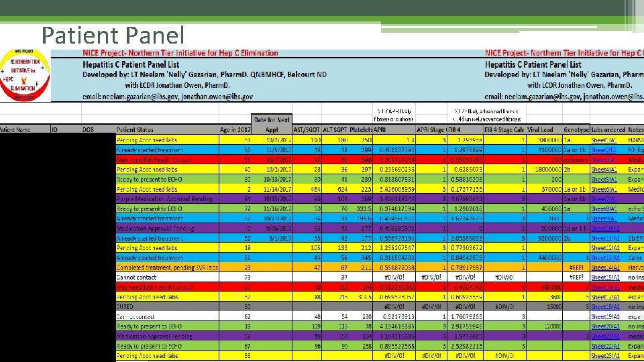Click the viral load 18000000 cell
644x362 pixels.
[x=544, y=170]
